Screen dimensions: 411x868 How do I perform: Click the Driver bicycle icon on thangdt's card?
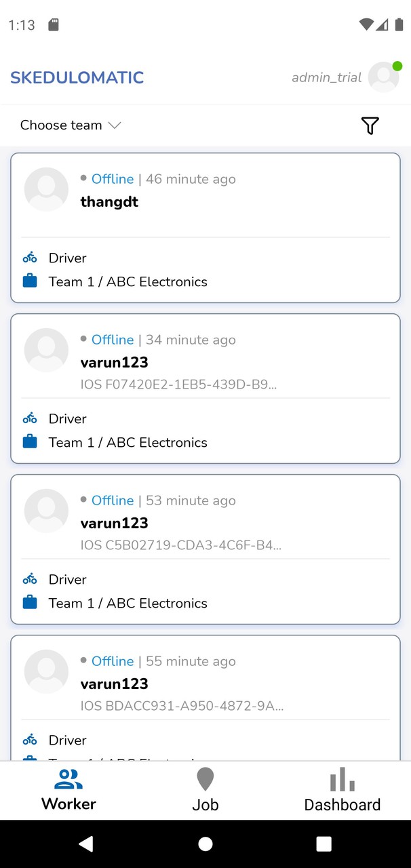tap(29, 257)
